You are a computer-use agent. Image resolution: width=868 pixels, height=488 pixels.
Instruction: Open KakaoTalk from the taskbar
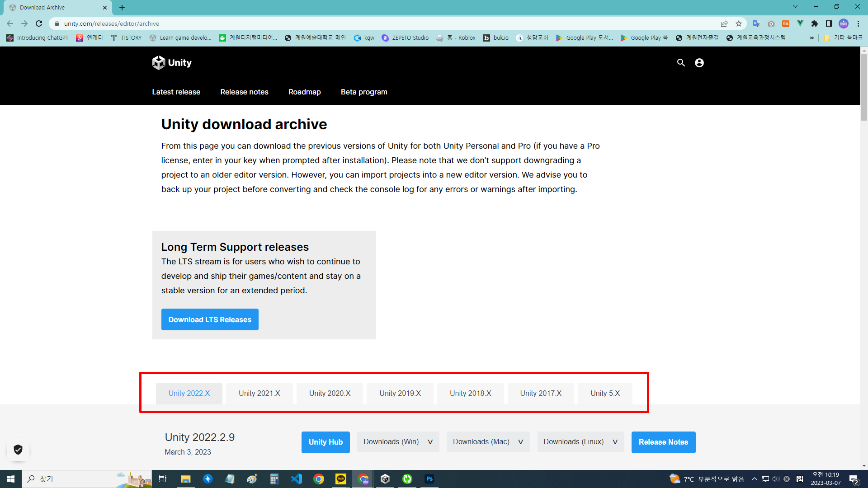click(x=341, y=479)
